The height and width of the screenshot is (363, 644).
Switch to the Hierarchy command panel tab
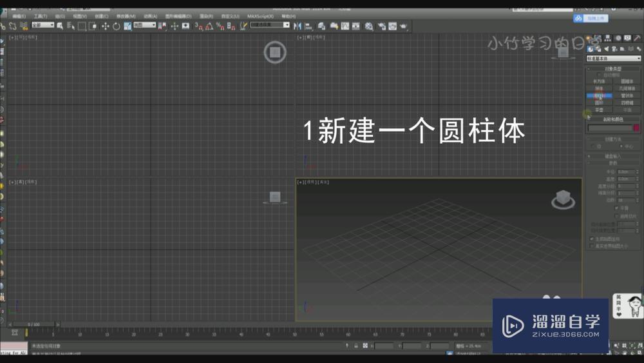coord(608,38)
